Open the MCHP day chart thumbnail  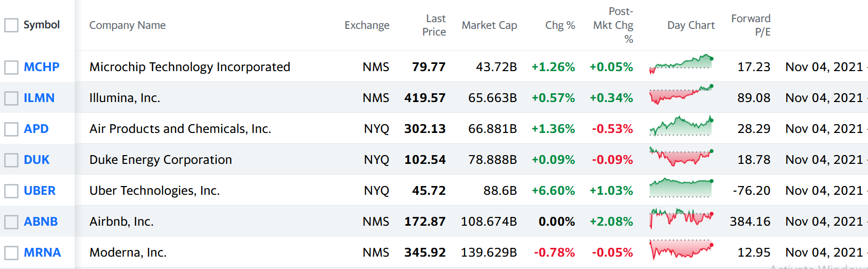pyautogui.click(x=681, y=64)
